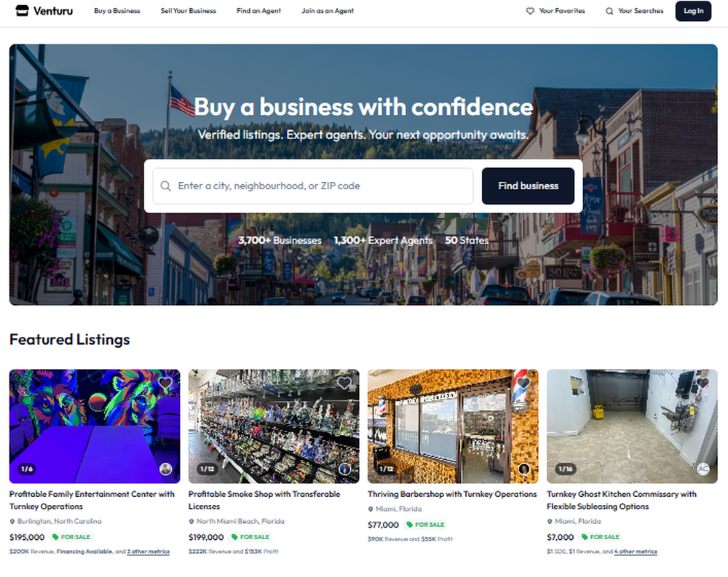Screen dimensions: 728x577
Task: Click agent avatar on Ghost Kitchen card
Action: pyautogui.click(x=703, y=469)
